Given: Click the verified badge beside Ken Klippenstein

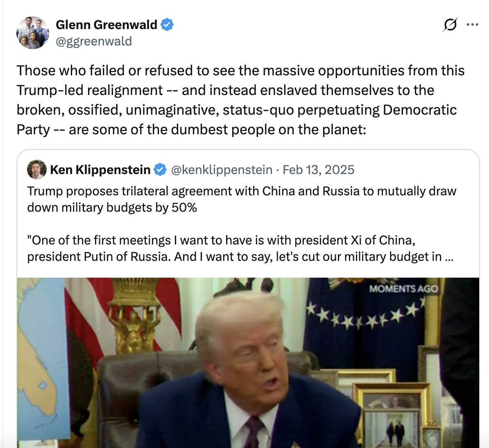Looking at the screenshot, I should (160, 170).
